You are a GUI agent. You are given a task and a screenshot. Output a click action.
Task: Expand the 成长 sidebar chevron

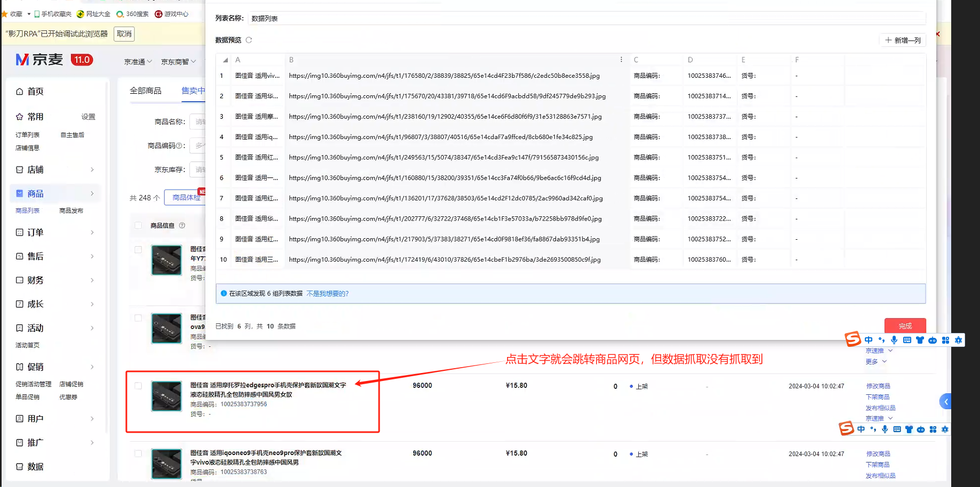[92, 304]
